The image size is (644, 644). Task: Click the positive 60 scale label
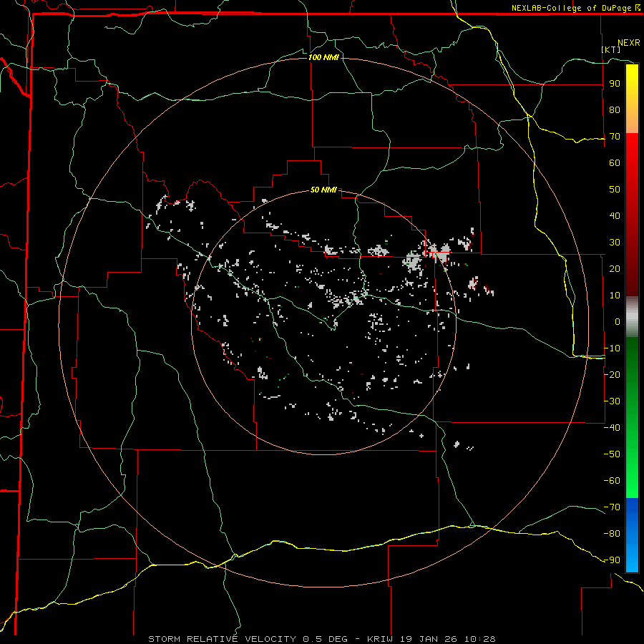tap(615, 163)
